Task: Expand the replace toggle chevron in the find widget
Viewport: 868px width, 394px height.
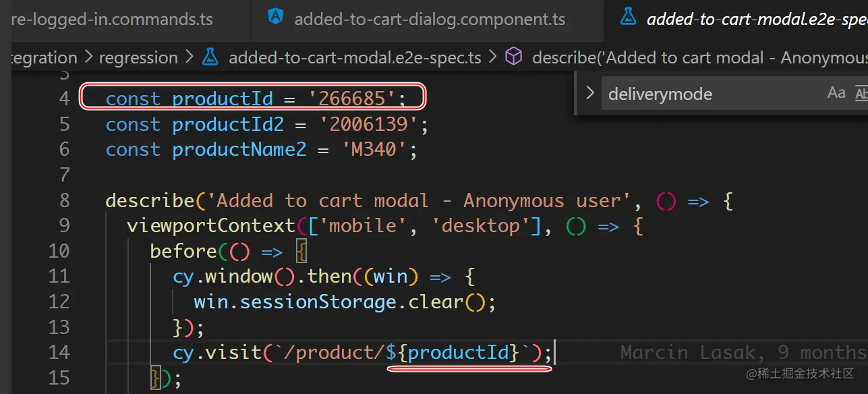Action: (591, 93)
